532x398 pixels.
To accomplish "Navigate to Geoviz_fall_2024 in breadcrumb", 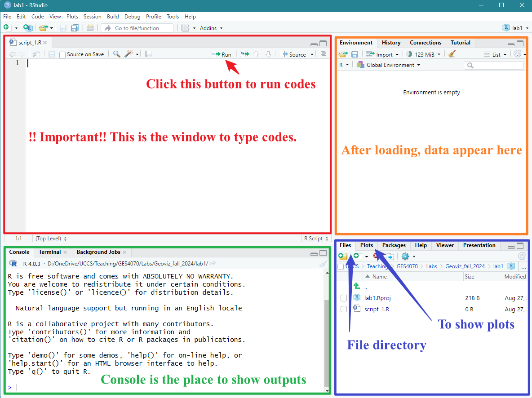I will [465, 266].
